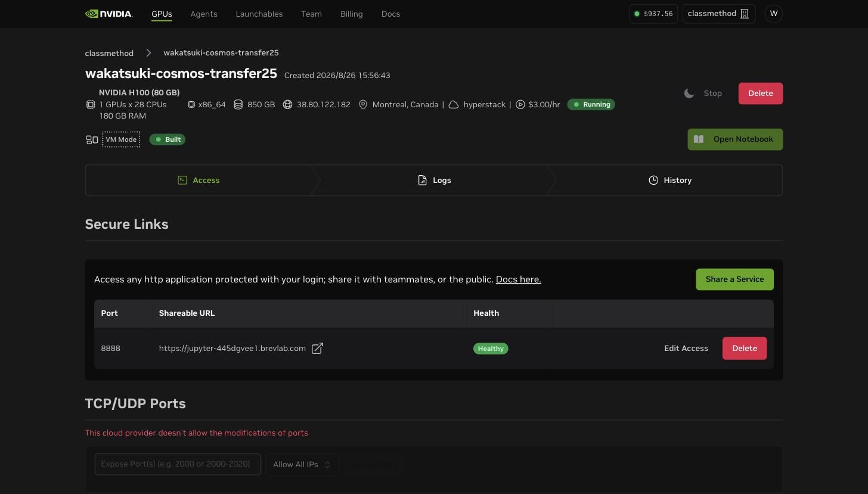Click the VM Mode badge

121,139
